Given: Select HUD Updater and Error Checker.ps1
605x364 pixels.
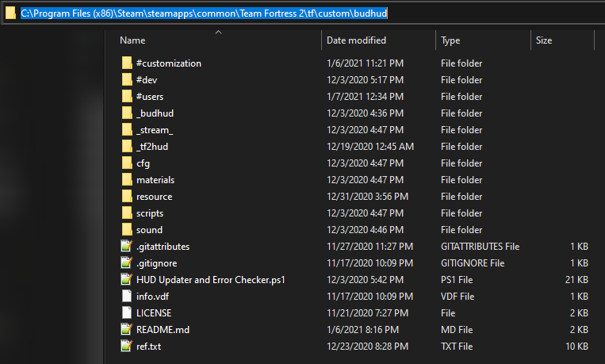Looking at the screenshot, I should [x=211, y=279].
